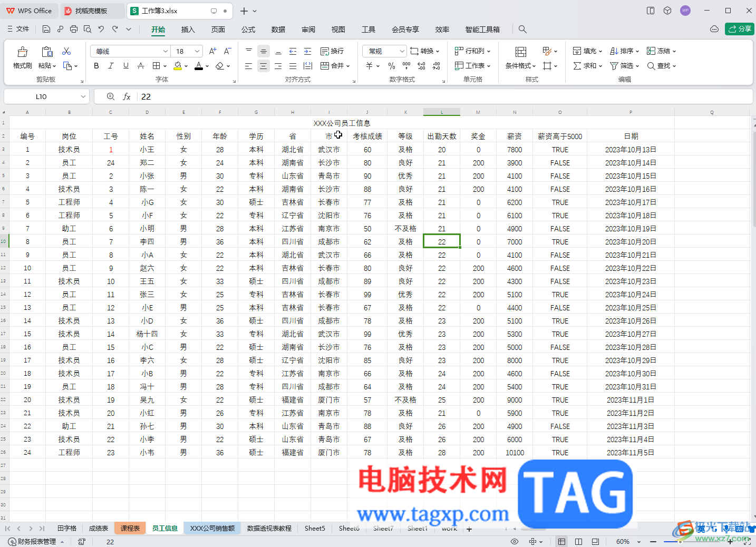This screenshot has width=756, height=547.
Task: Click the decrease indent icon
Action: click(293, 51)
